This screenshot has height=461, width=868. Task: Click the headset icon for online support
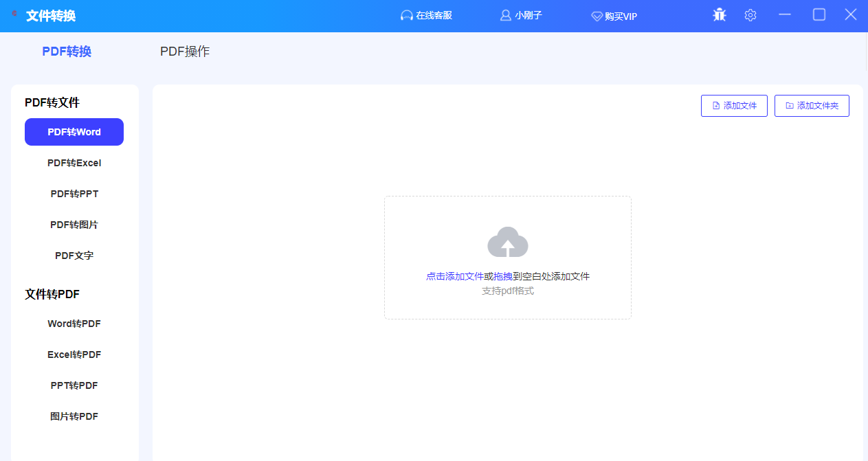click(x=407, y=16)
